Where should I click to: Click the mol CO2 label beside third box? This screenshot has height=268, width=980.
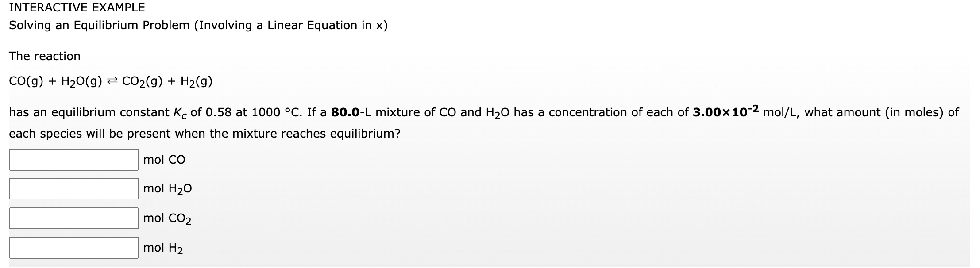pos(167,218)
